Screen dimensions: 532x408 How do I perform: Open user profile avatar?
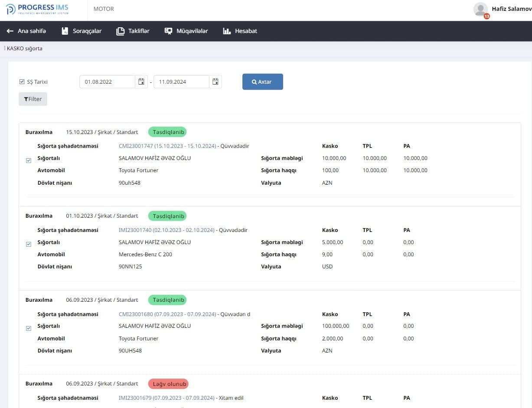coord(480,9)
